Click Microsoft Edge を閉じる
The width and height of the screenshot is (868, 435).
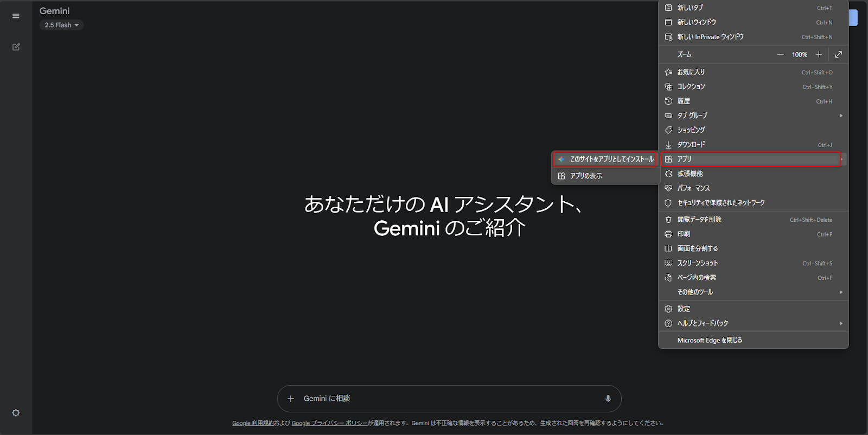pos(710,340)
